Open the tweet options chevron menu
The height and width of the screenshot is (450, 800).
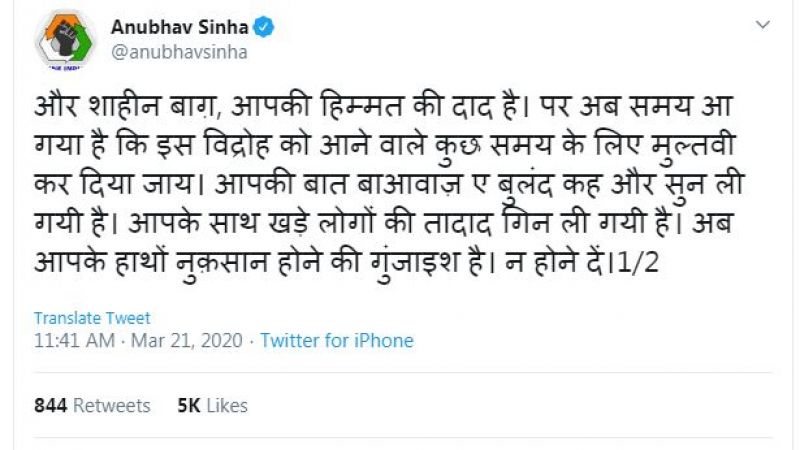point(763,25)
